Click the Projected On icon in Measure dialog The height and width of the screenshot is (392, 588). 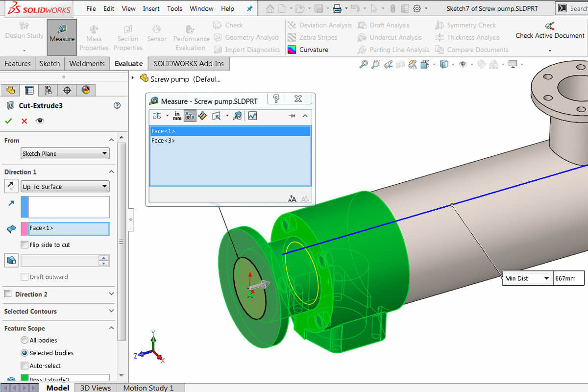(216, 116)
